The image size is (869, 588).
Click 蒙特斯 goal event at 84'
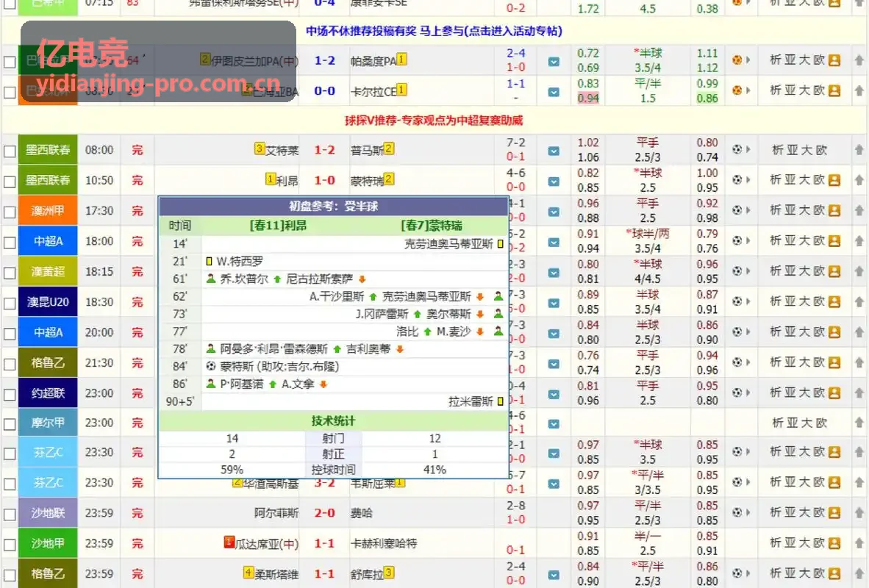click(x=279, y=367)
